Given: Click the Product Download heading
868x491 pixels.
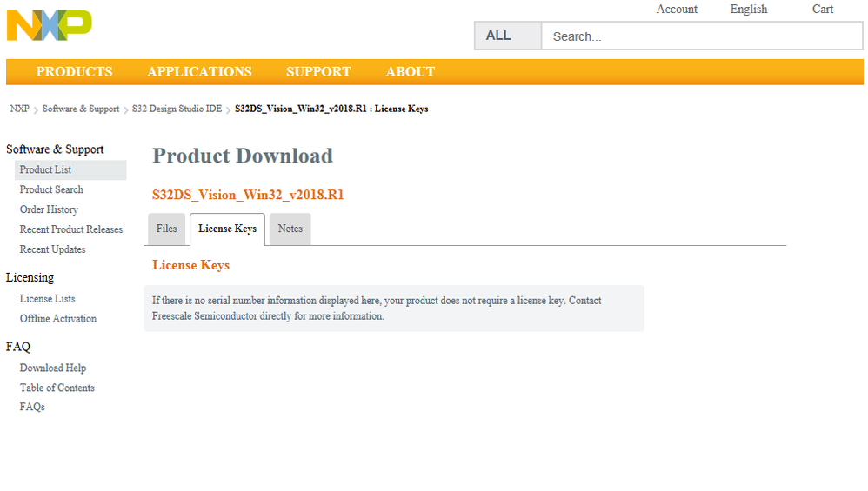Looking at the screenshot, I should [x=243, y=156].
